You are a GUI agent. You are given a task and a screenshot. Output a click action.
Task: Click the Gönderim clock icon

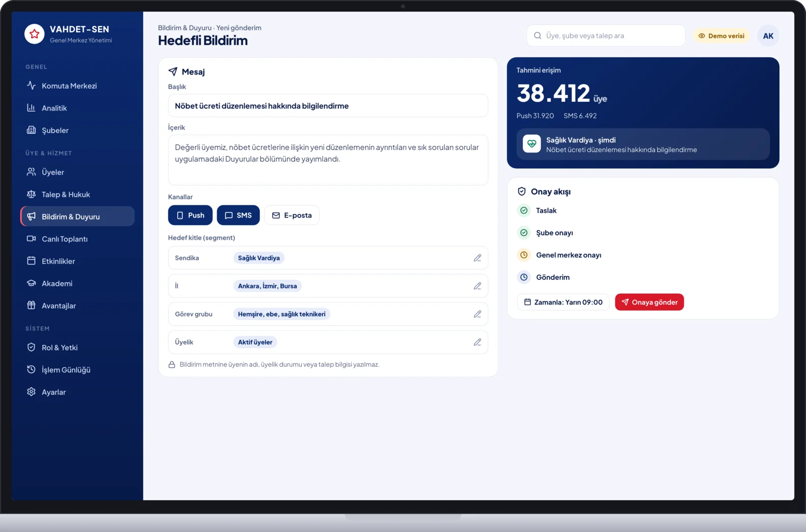(524, 277)
